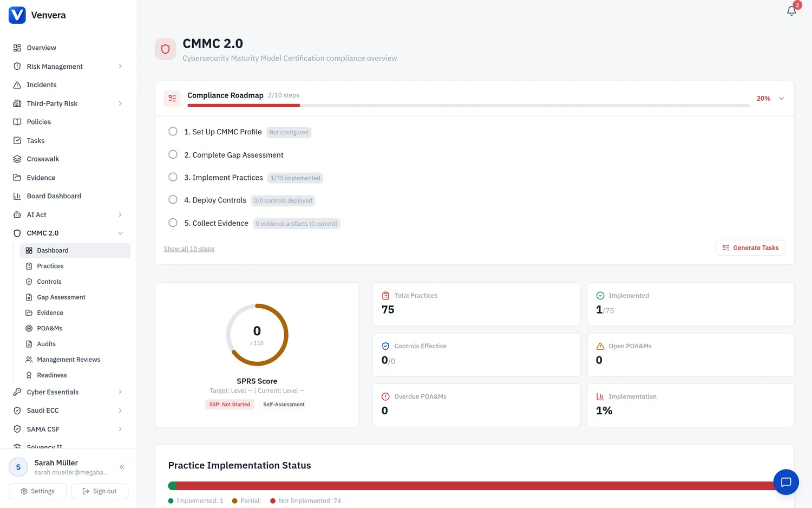Open the chat support bubble
The width and height of the screenshot is (812, 508).
pyautogui.click(x=786, y=482)
